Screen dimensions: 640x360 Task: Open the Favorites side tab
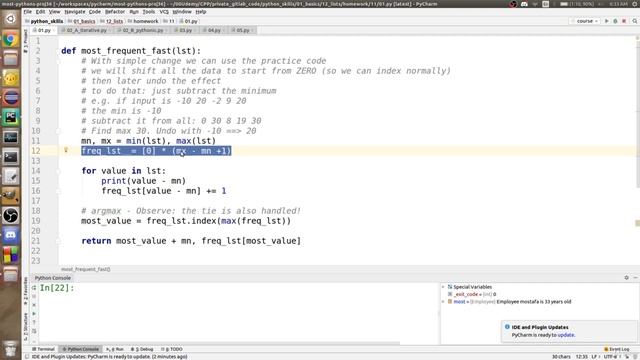click(26, 291)
